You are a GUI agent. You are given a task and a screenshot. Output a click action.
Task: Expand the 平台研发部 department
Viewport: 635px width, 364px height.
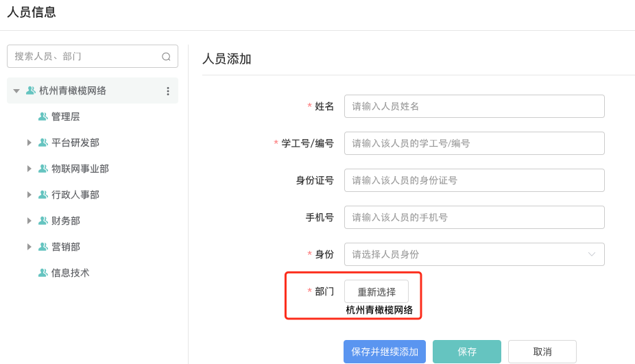click(29, 143)
